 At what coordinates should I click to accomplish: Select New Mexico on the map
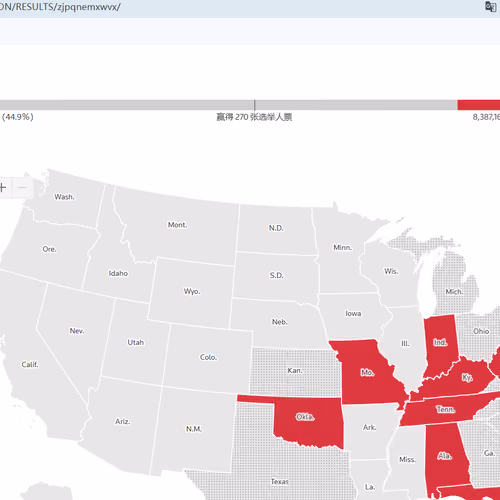click(x=194, y=429)
